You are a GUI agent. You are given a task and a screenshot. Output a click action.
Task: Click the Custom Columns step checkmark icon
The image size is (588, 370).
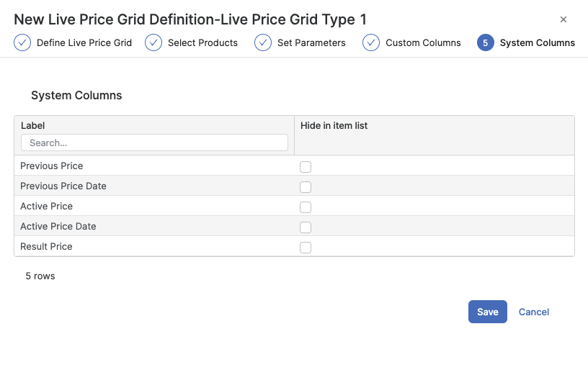(x=371, y=42)
